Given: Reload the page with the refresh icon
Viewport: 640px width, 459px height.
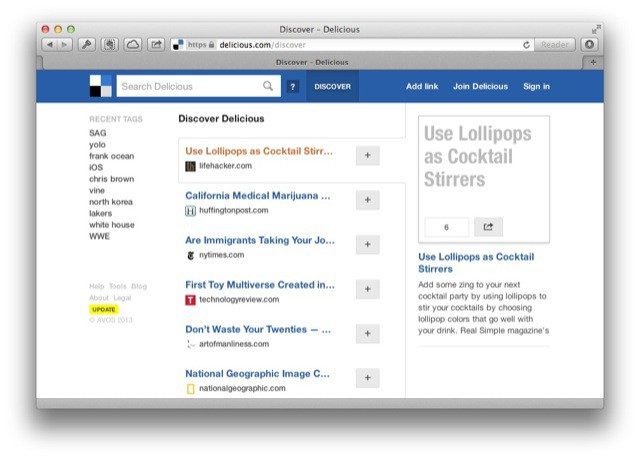Looking at the screenshot, I should [x=526, y=45].
